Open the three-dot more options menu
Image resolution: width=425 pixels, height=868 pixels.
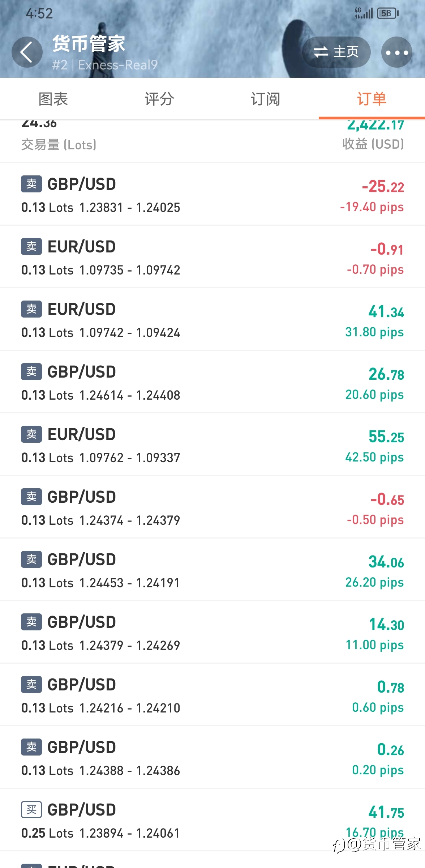397,52
